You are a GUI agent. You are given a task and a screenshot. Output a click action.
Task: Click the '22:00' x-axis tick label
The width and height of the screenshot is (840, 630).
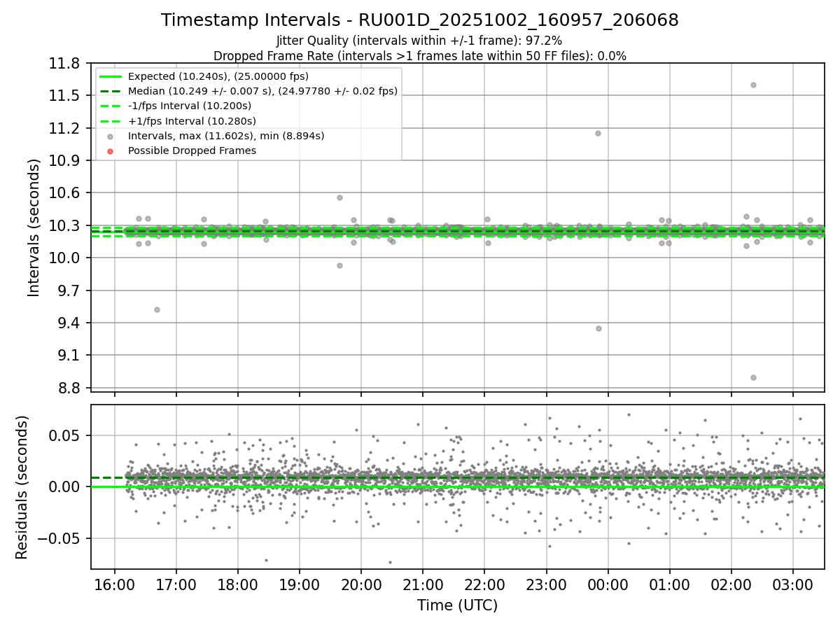484,584
